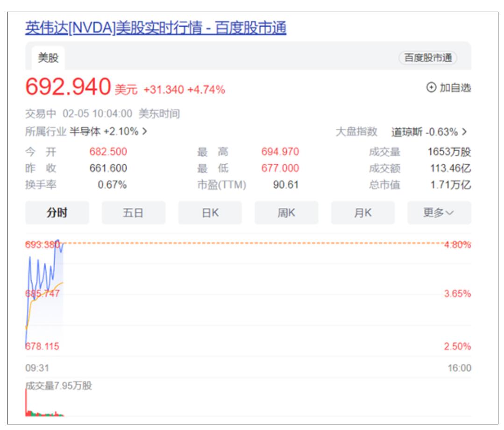504x430 pixels.
Task: Click the 1.71万亿 market cap value
Action: click(x=451, y=185)
